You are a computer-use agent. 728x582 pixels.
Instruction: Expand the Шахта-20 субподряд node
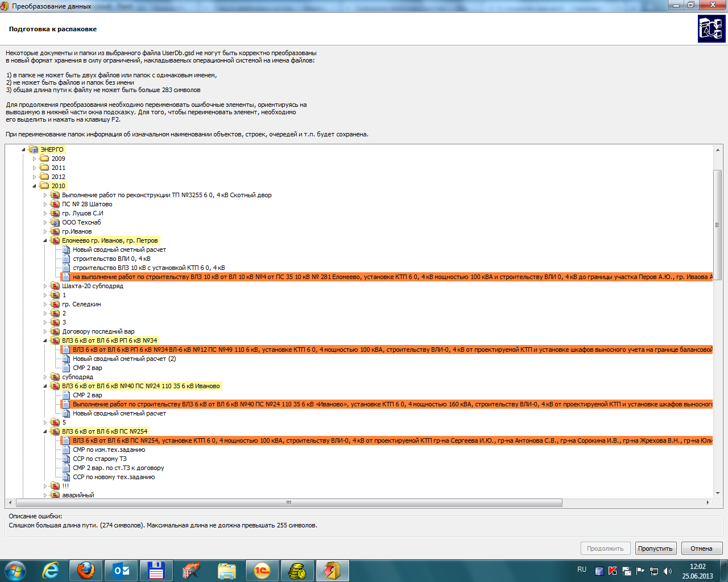click(x=45, y=286)
